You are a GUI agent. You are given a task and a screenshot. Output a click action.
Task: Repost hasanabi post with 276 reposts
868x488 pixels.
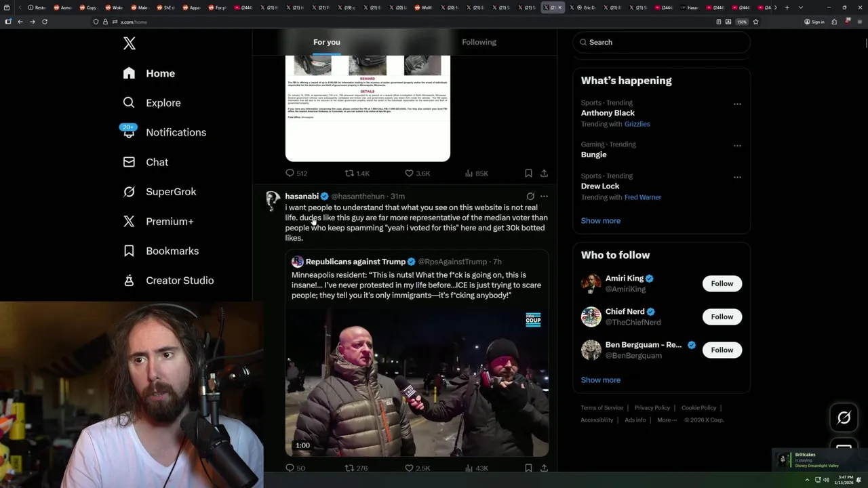click(x=357, y=468)
